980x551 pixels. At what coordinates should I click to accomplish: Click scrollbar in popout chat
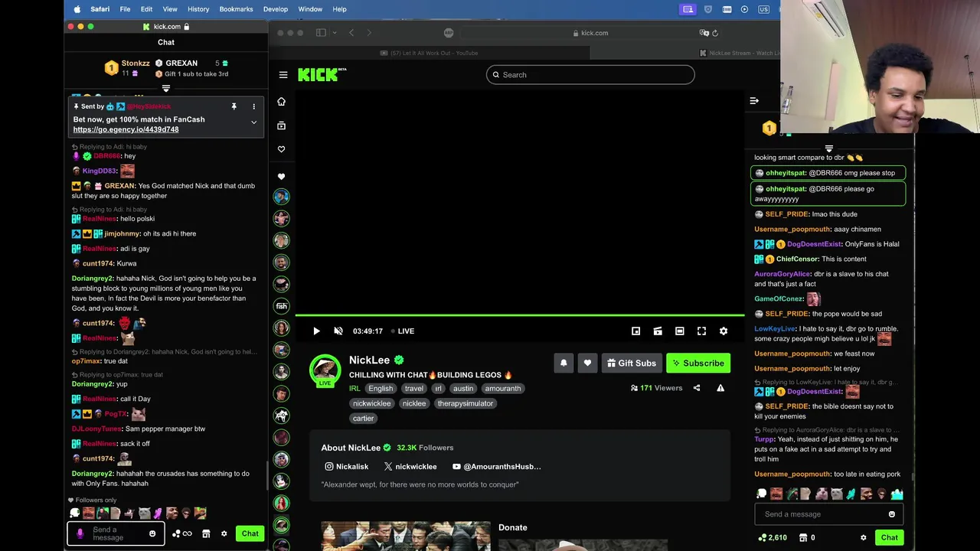[266, 476]
